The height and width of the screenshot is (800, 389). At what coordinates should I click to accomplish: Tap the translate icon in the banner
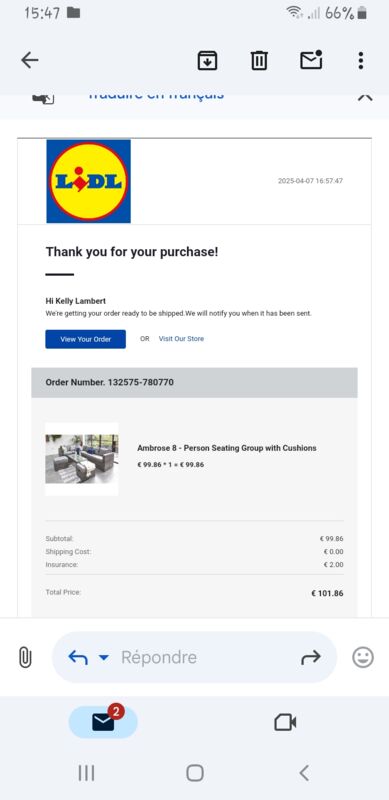tap(43, 98)
